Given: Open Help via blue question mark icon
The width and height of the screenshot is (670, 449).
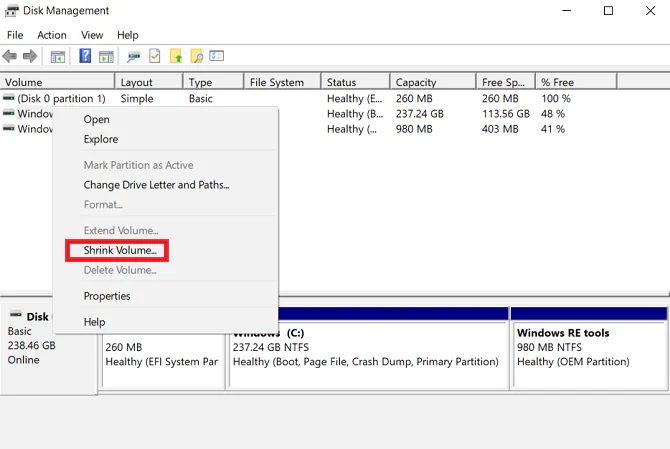Looking at the screenshot, I should [86, 56].
